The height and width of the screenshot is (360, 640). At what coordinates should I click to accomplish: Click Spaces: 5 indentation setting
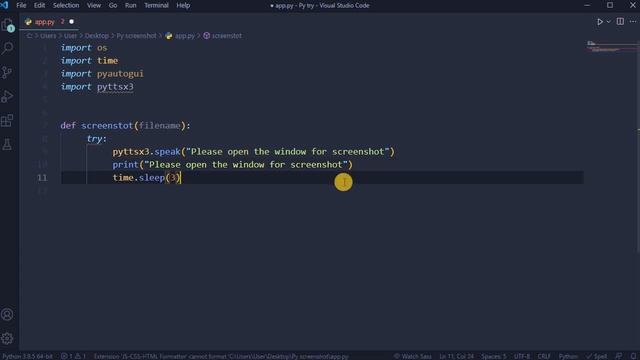coord(493,356)
